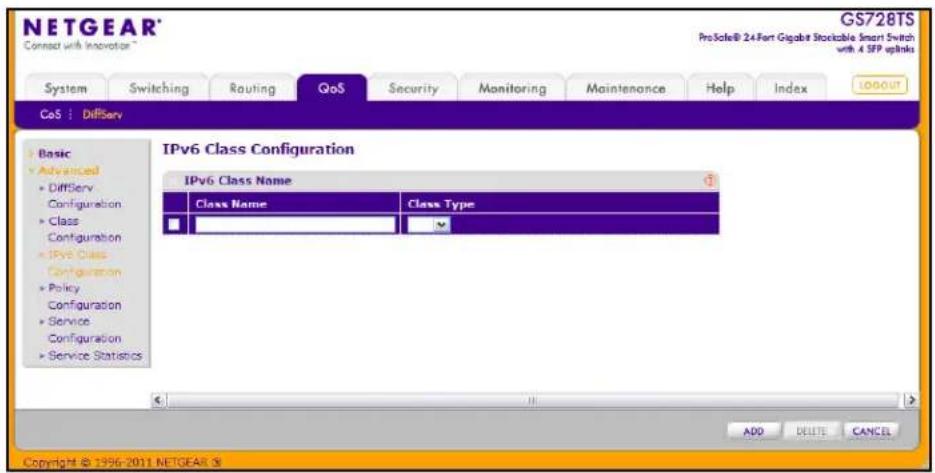Click the CANCEL button
The width and height of the screenshot is (935, 473).
coord(871,431)
